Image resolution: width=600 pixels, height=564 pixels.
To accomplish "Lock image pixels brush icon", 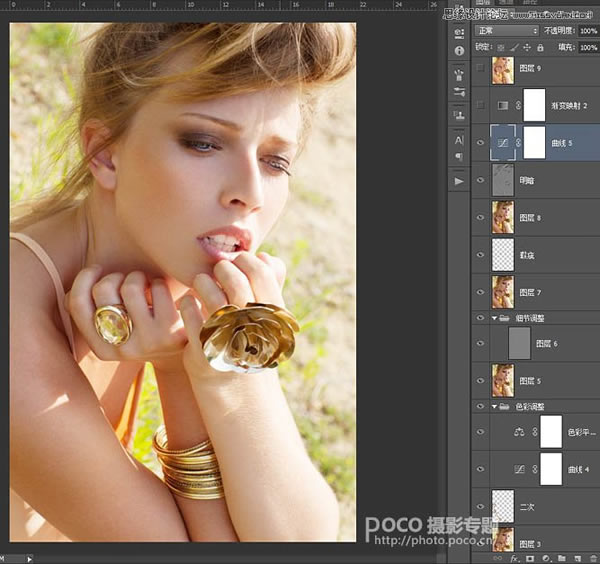I will pyautogui.click(x=514, y=48).
